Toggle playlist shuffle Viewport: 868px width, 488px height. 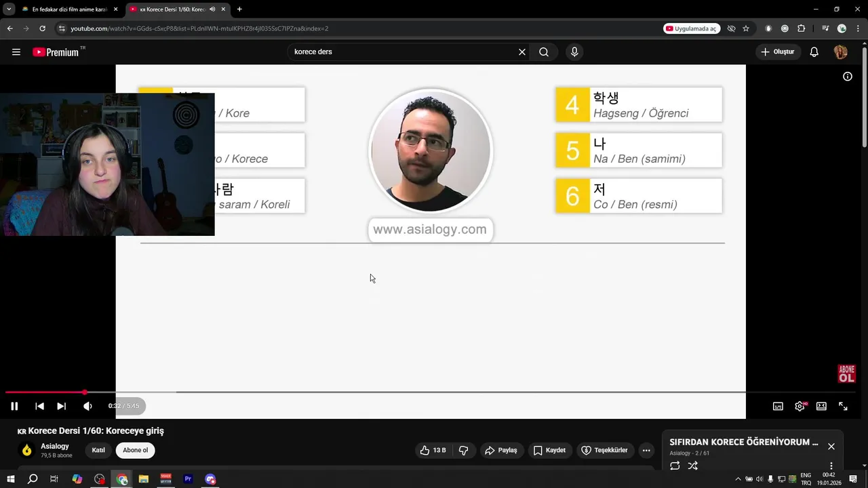tap(692, 466)
